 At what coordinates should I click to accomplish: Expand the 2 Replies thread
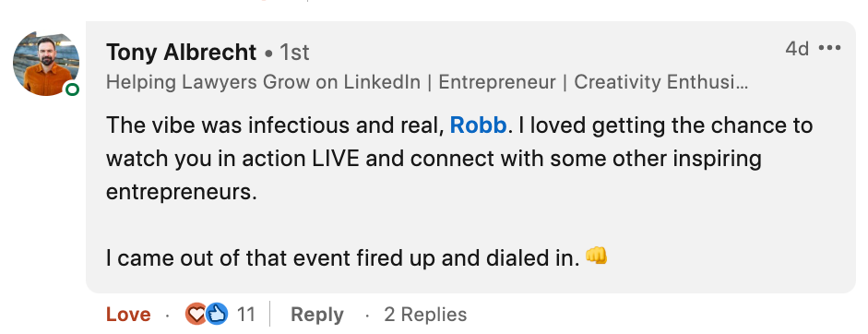point(425,315)
